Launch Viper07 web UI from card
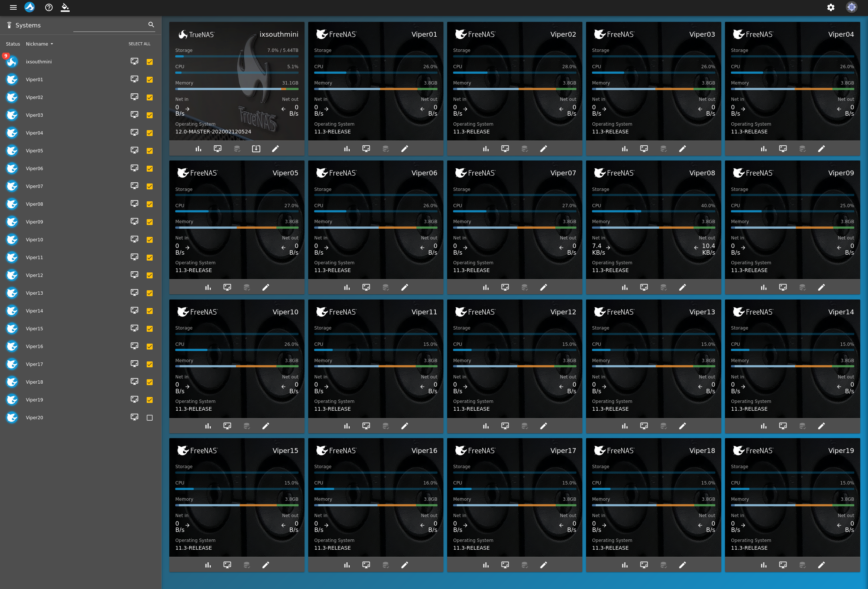Viewport: 868px width, 589px height. 505,287
